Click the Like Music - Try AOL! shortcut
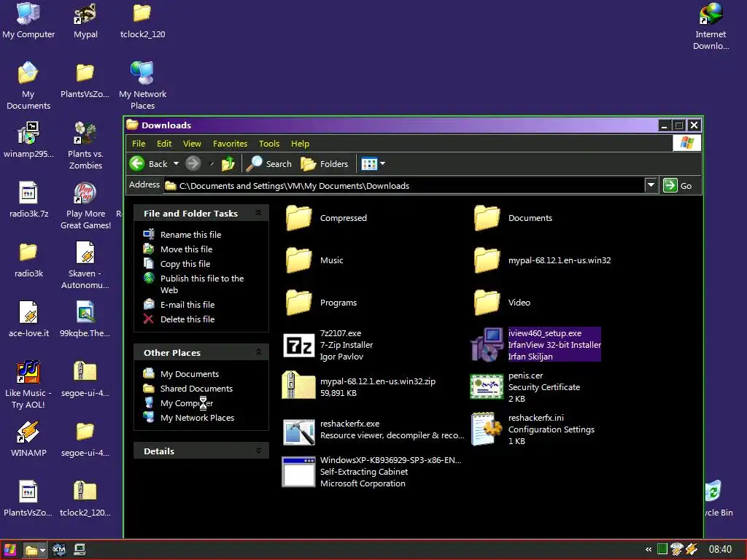Viewport: 747px width, 560px height. pyautogui.click(x=28, y=385)
